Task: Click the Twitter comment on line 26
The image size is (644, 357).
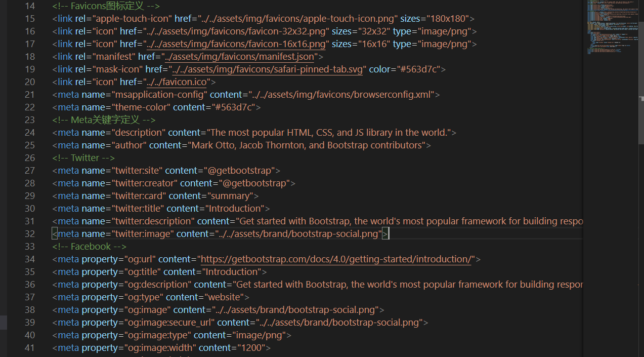Action: pos(83,158)
